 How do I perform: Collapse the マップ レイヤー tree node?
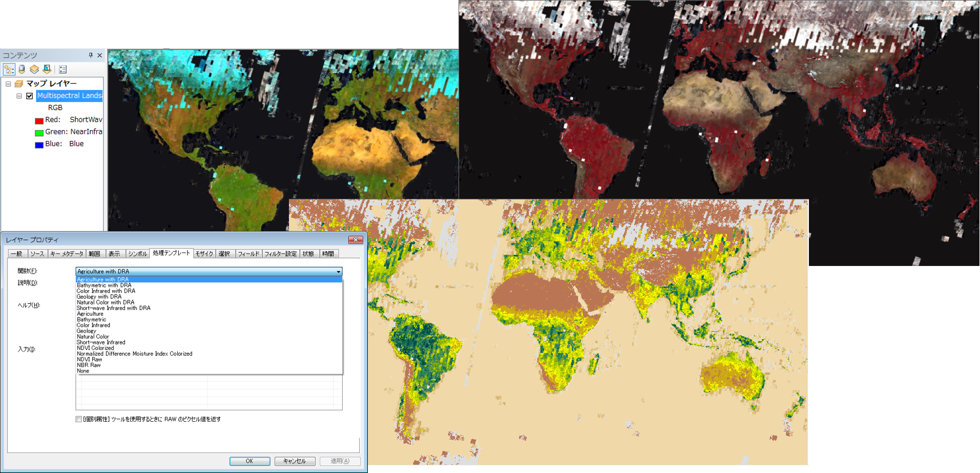[8, 84]
